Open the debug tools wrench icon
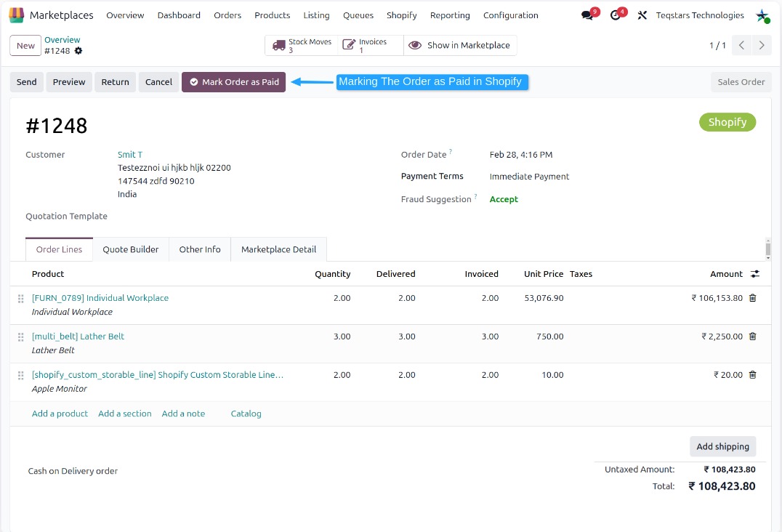The image size is (782, 532). coord(642,15)
